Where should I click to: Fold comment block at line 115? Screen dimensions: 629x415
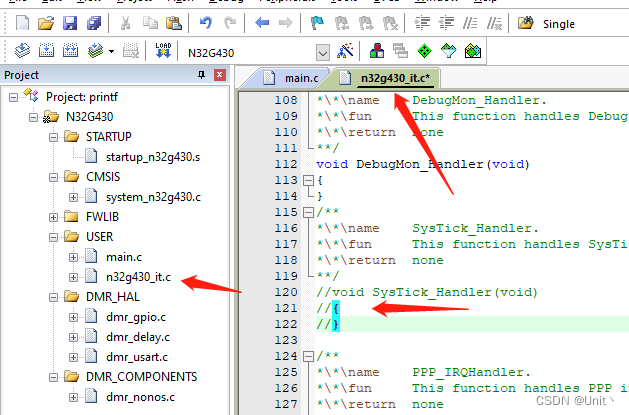(308, 212)
